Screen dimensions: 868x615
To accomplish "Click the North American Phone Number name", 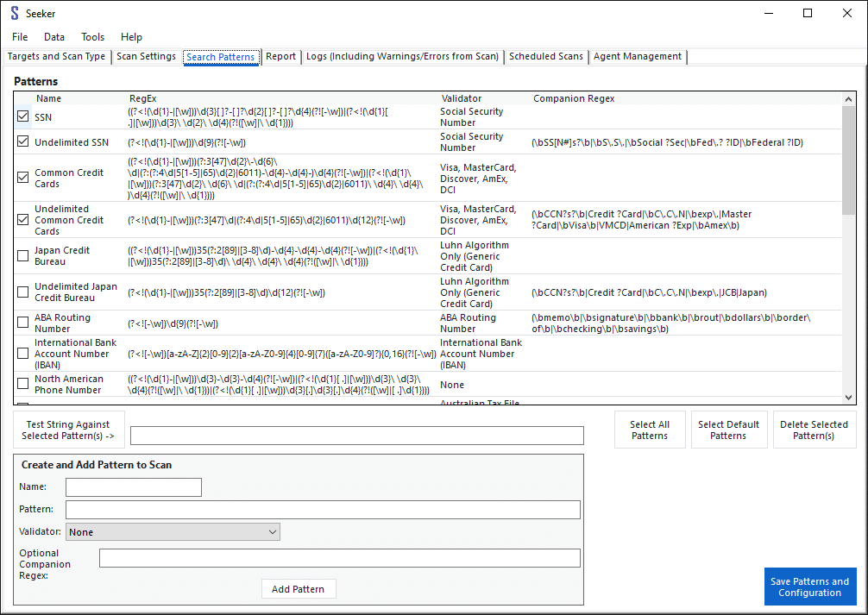I will tap(69, 384).
